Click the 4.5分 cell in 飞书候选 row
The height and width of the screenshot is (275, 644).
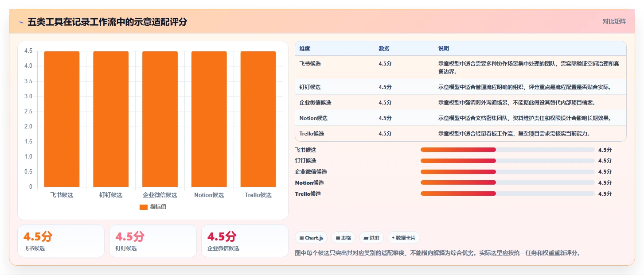point(385,64)
